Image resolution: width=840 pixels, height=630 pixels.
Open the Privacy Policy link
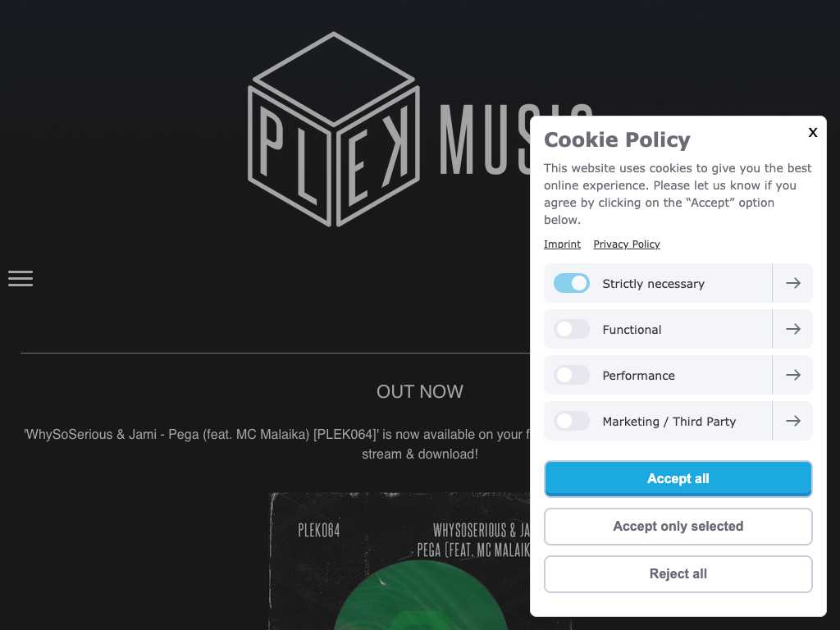(x=627, y=244)
